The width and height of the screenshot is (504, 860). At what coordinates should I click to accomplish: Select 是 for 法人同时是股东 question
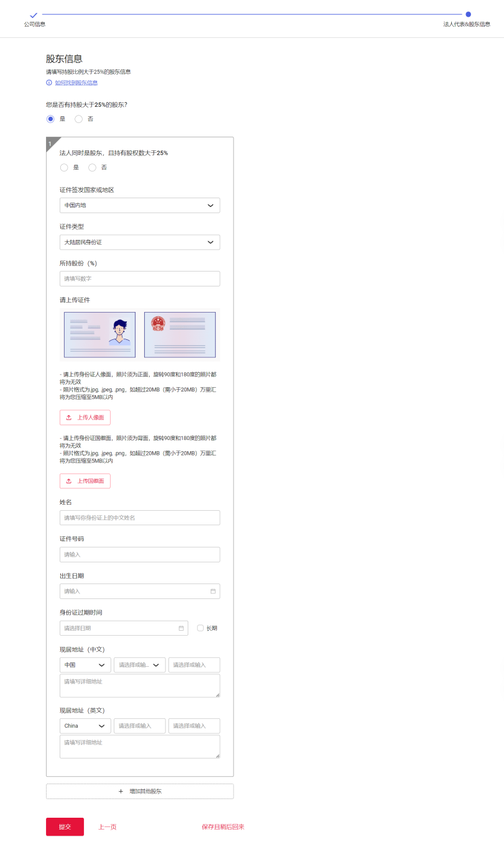[x=64, y=167]
